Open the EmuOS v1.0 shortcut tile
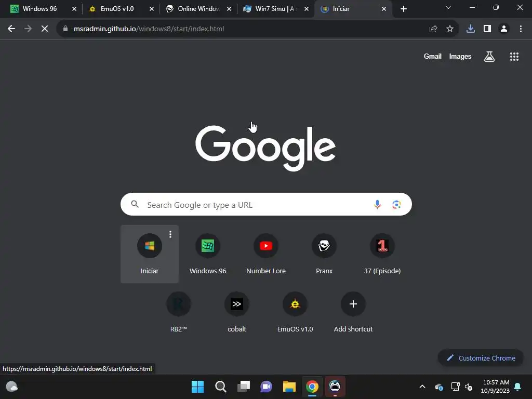532x399 pixels. click(x=295, y=312)
